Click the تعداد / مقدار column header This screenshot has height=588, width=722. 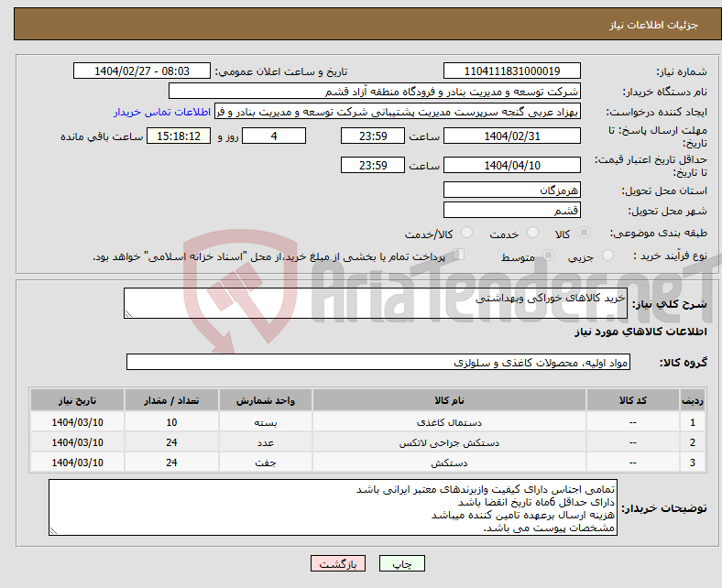coord(171,400)
